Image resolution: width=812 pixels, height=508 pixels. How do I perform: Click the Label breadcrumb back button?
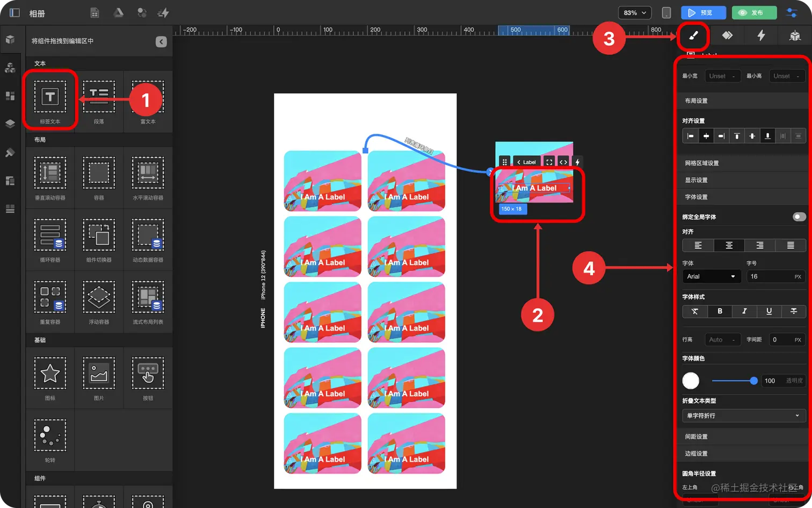pos(526,162)
